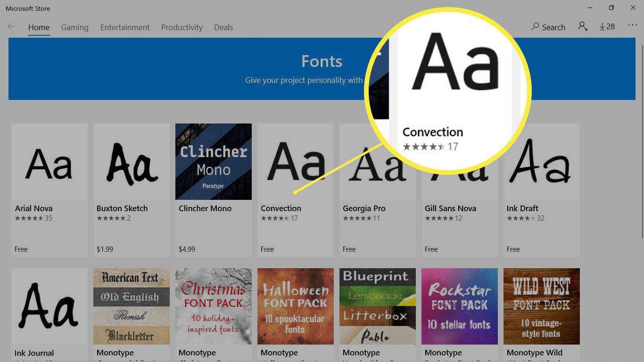Open the Wild West Font Pack image
The height and width of the screenshot is (362, 644).
[542, 306]
